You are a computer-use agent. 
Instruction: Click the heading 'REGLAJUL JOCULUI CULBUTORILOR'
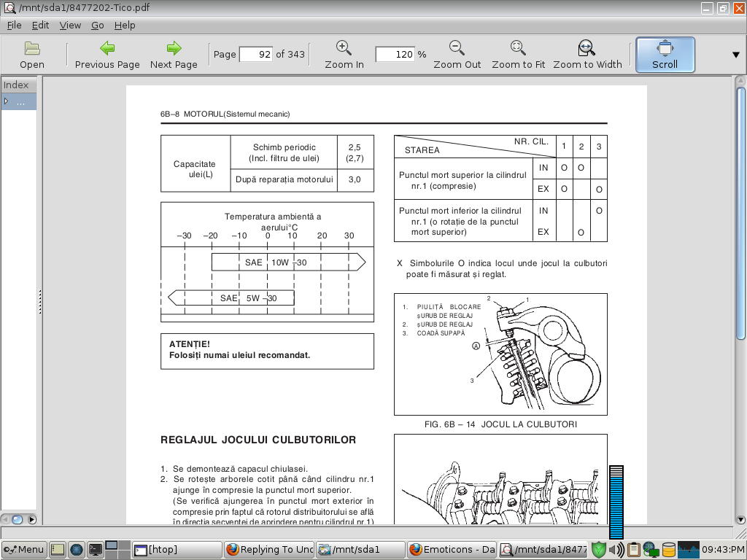click(x=258, y=440)
